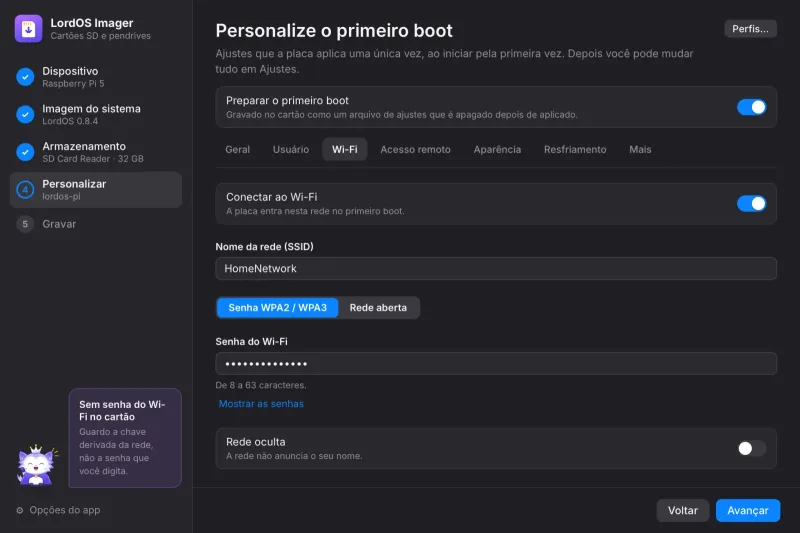Select the Rede aberta option
Viewport: 800px width, 533px height.
[x=378, y=308]
